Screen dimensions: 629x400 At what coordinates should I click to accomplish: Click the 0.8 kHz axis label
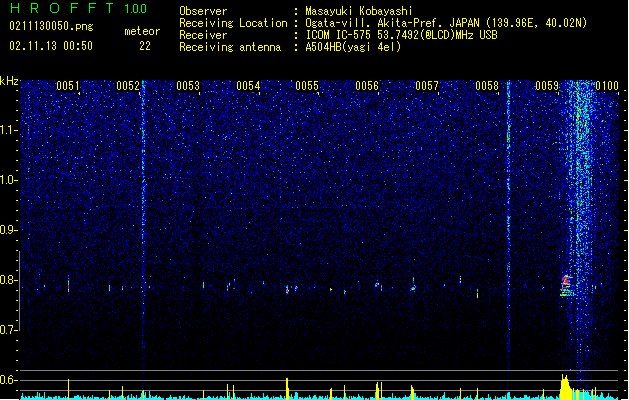[x=8, y=280]
